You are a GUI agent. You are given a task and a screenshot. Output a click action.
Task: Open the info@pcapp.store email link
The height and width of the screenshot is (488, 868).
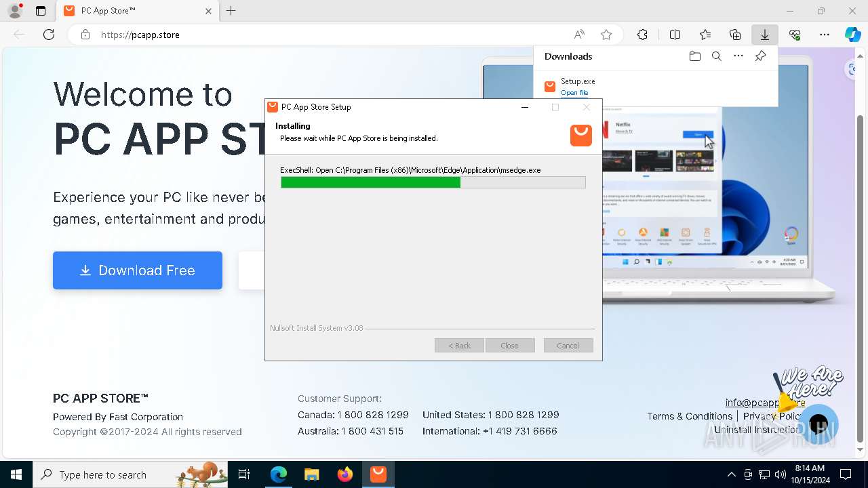765,403
